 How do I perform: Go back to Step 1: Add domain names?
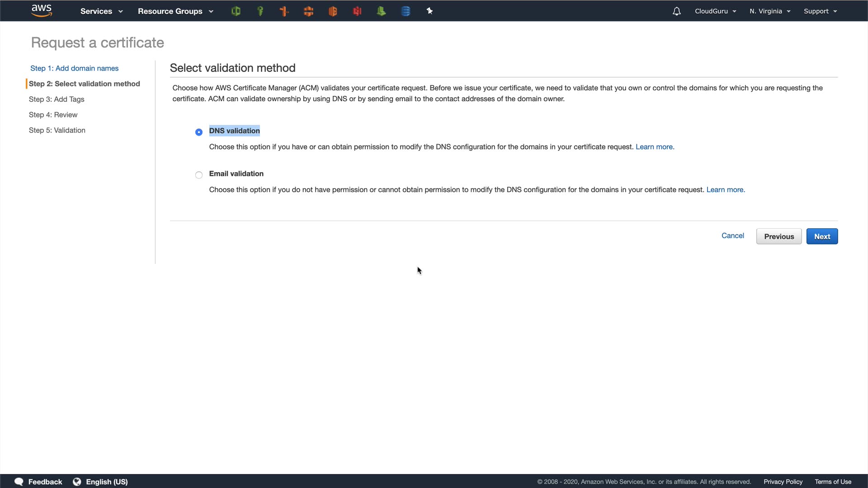[x=75, y=68]
